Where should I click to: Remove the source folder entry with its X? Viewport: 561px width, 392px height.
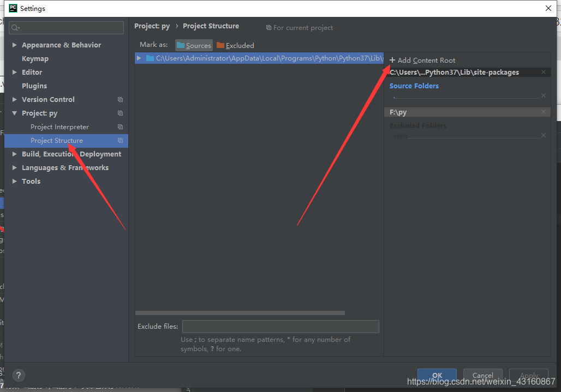pyautogui.click(x=544, y=95)
